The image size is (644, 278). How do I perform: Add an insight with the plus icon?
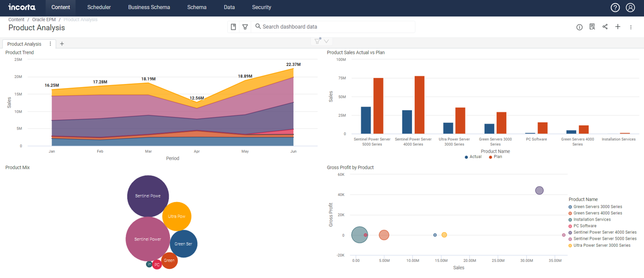(618, 27)
